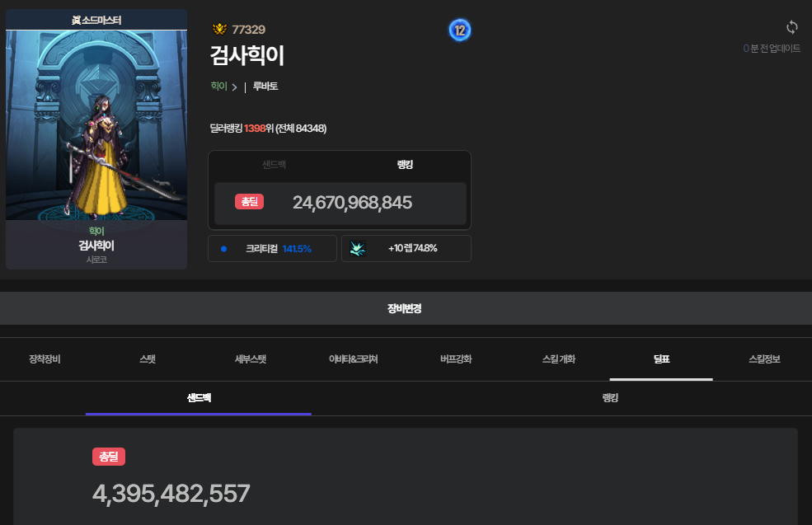Click the green 힉이 adventure group link
The width and height of the screenshot is (812, 525).
click(x=218, y=86)
